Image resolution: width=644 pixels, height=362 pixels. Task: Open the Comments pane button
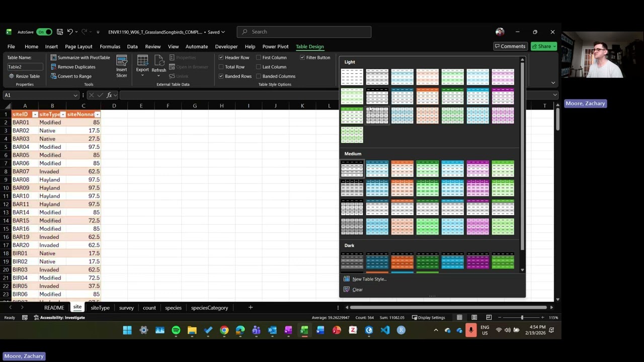510,46
